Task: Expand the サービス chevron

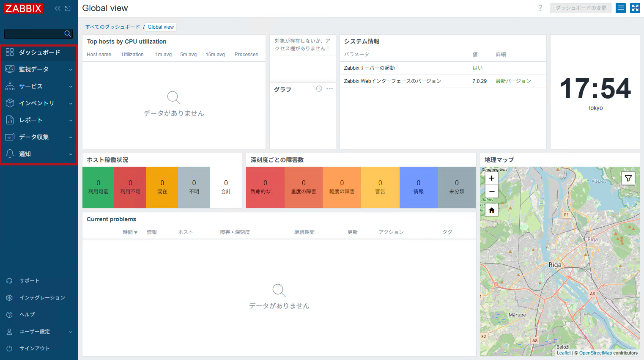Action: 71,87
